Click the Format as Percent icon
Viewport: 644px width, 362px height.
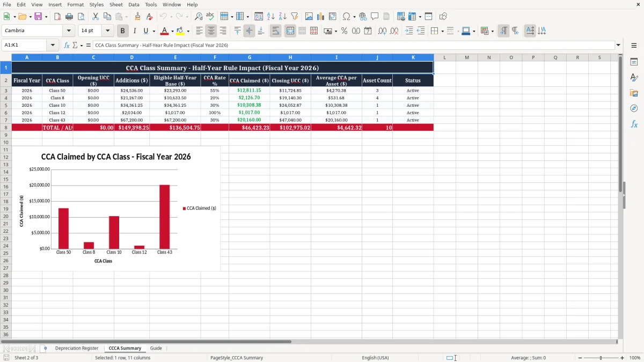tap(345, 31)
